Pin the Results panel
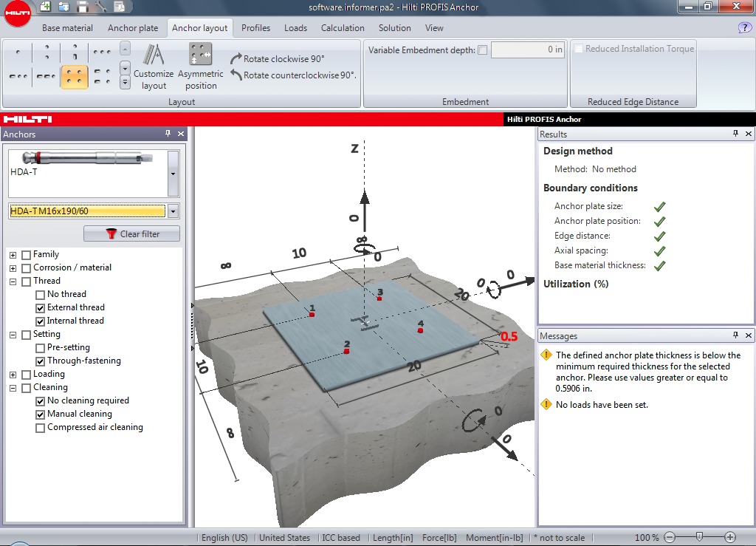Screen dimensions: 756x546 coord(735,134)
